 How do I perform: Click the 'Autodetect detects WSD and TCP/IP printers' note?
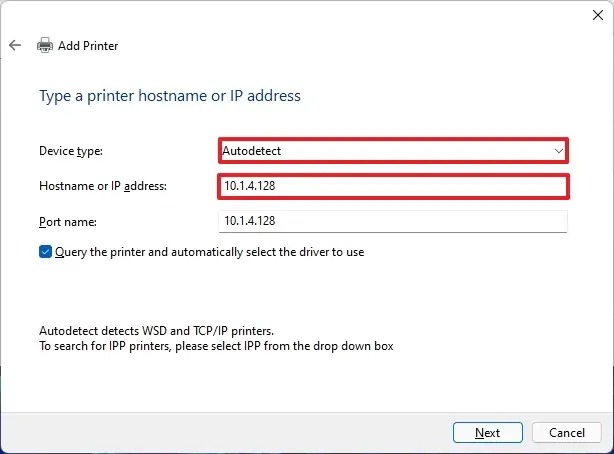coord(155,330)
